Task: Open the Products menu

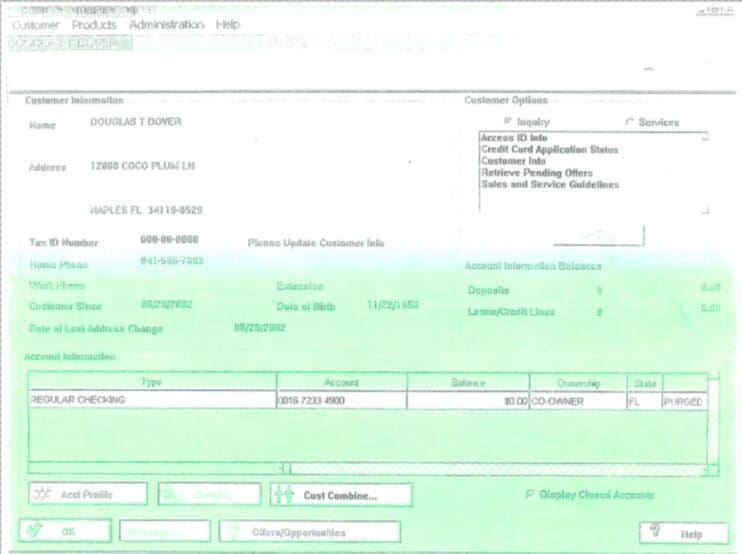Action: 94,25
